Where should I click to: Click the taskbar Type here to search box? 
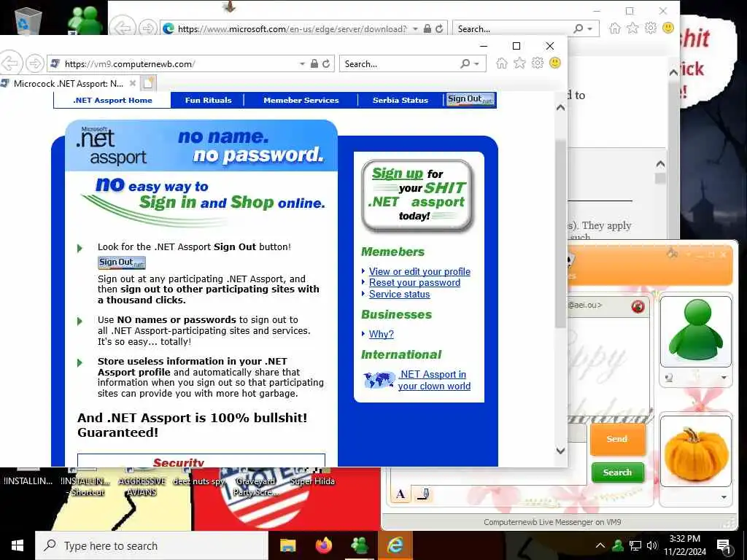click(152, 545)
